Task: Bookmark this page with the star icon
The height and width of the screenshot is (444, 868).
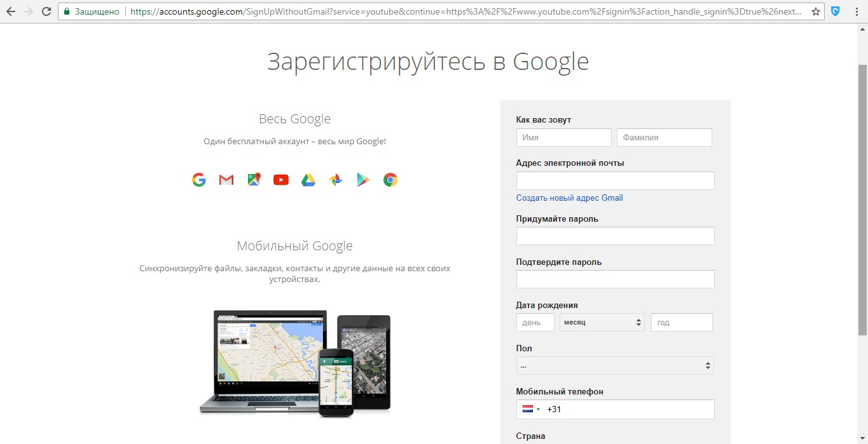Action: [x=815, y=11]
